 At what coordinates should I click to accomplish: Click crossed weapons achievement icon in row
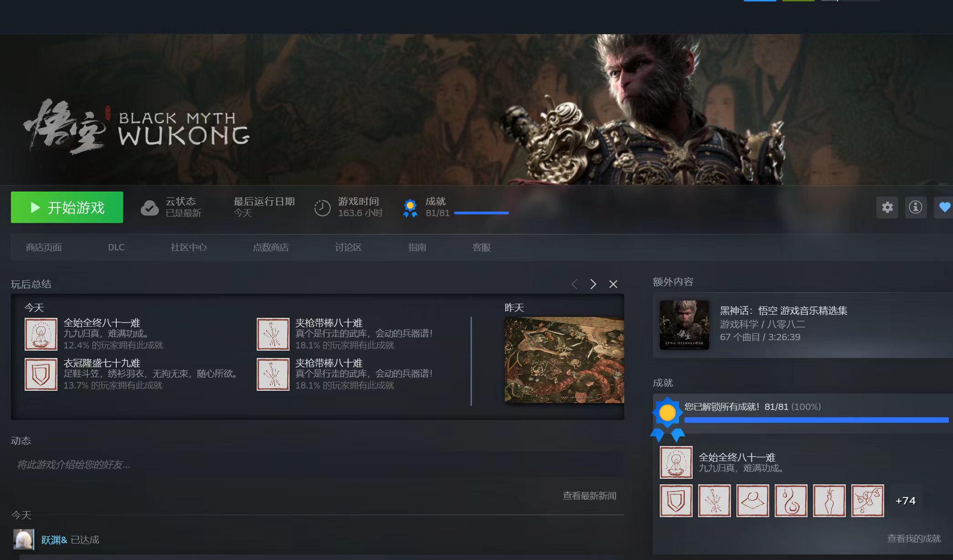(715, 501)
